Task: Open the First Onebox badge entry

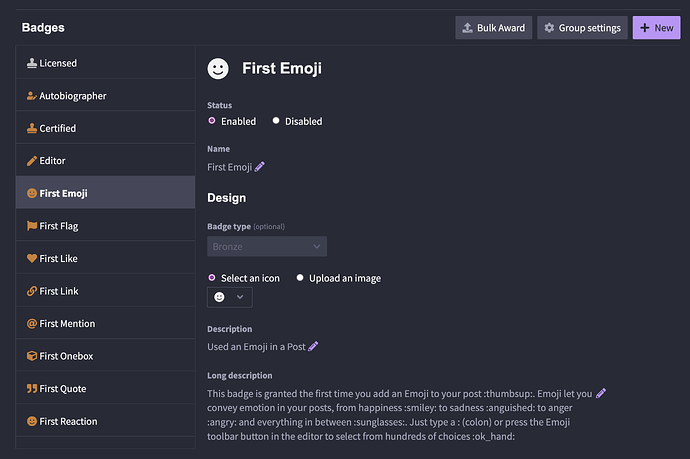Action: tap(106, 356)
